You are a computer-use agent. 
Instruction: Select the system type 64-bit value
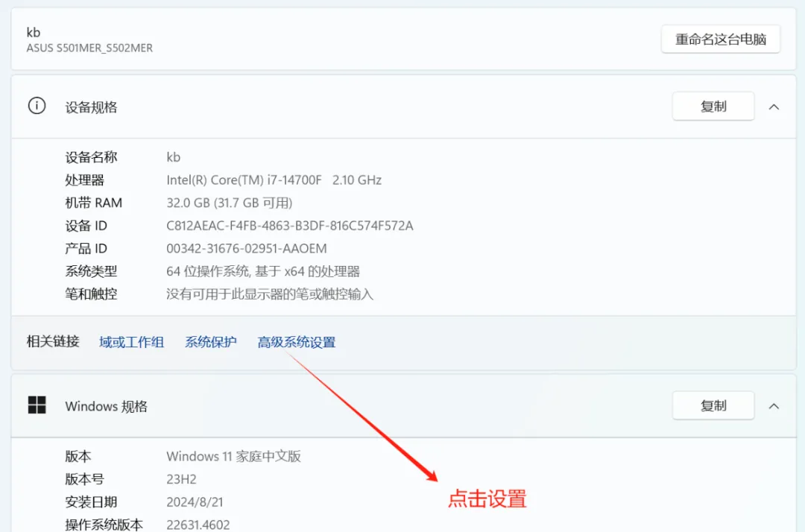point(263,271)
